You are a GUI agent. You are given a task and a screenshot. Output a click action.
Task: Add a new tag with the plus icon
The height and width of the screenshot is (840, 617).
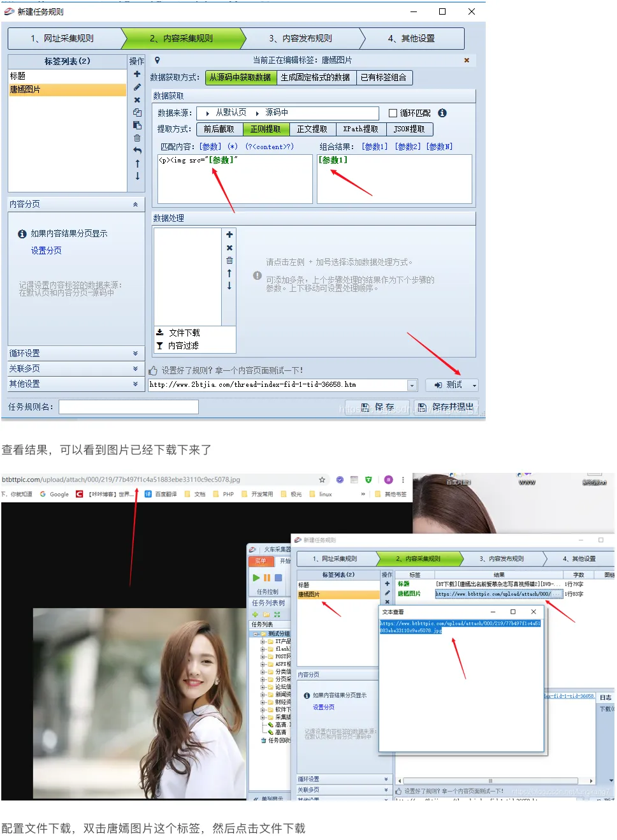click(x=137, y=75)
